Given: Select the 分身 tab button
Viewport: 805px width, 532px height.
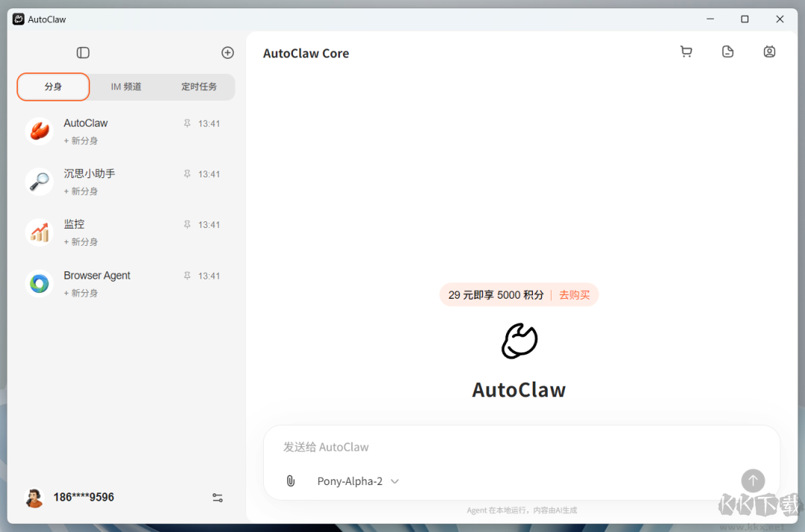Looking at the screenshot, I should point(52,86).
